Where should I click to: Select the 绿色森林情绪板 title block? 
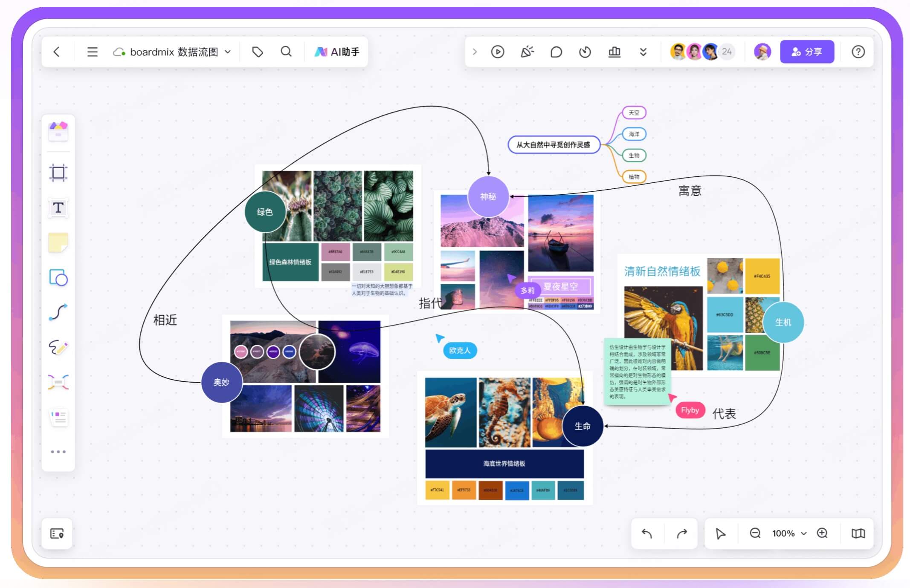click(x=290, y=262)
